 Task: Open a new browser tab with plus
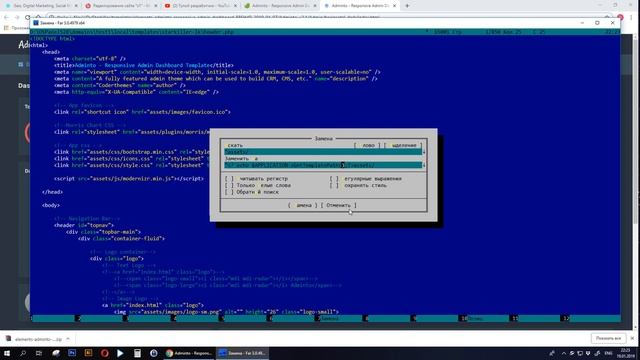coord(407,6)
